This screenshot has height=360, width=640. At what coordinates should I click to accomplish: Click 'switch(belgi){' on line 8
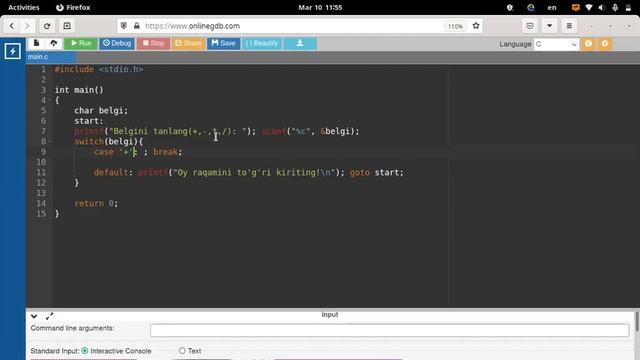click(x=109, y=141)
